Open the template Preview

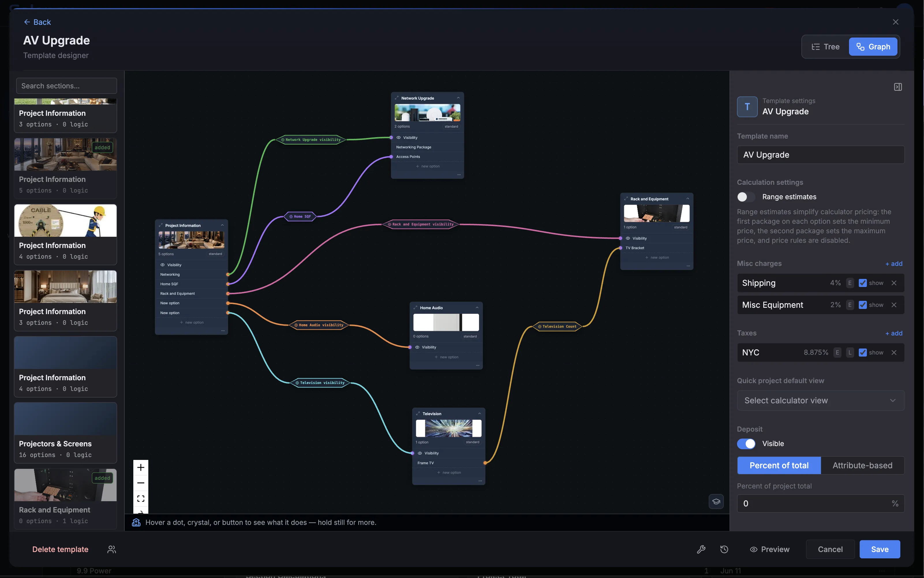tap(770, 549)
